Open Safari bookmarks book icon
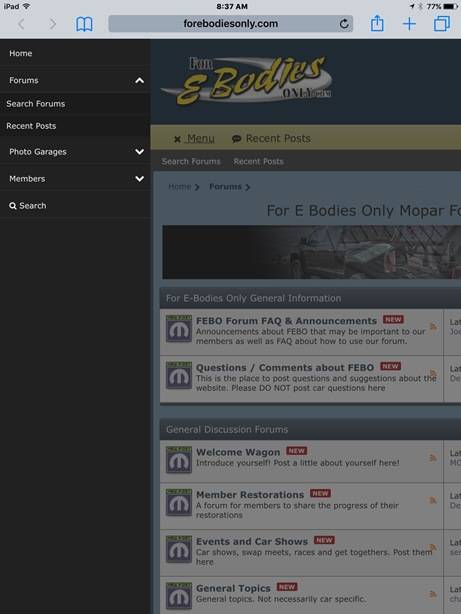The height and width of the screenshot is (614, 461). (84, 24)
